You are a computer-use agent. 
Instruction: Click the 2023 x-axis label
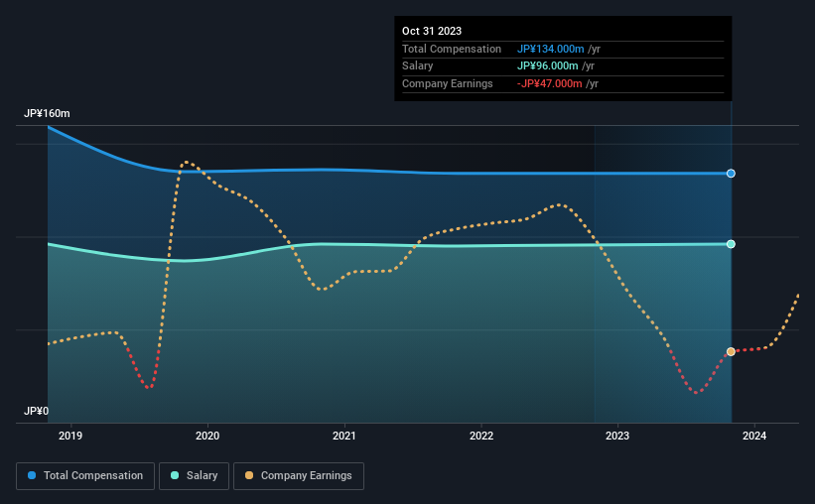coord(617,436)
